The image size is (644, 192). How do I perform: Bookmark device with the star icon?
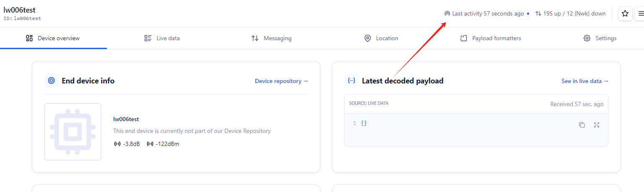[x=625, y=14]
